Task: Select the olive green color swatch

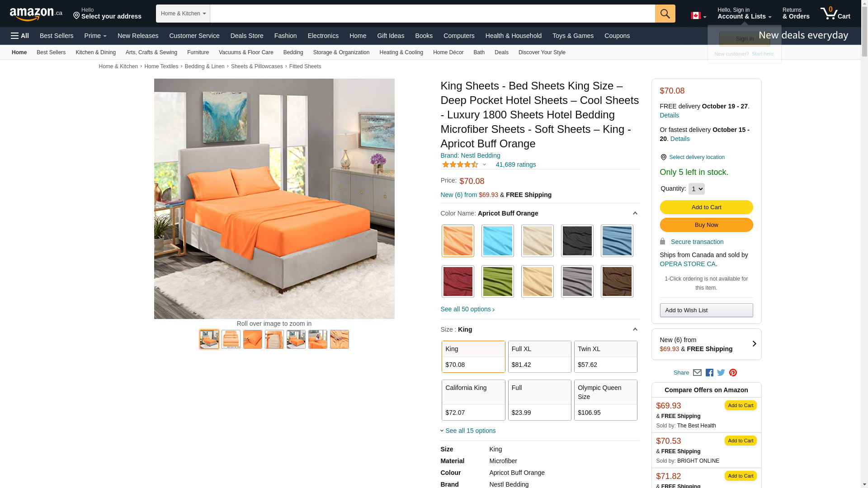Action: 498,282
